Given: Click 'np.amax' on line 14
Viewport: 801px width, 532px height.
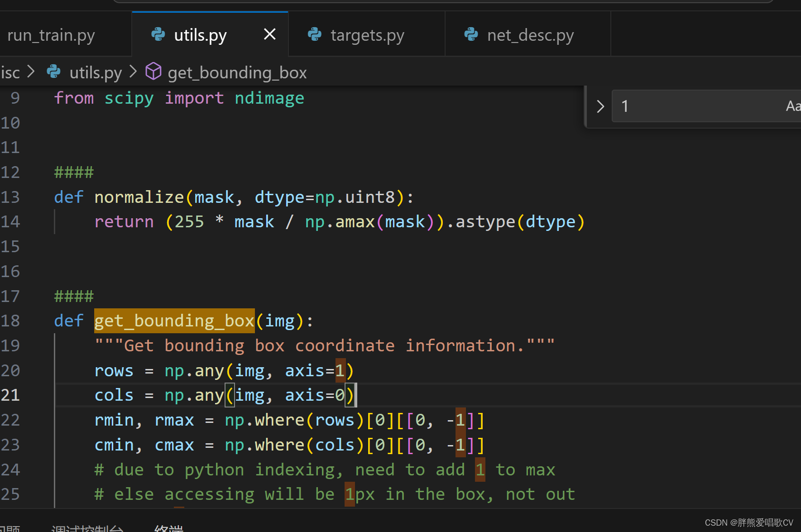Looking at the screenshot, I should click(340, 222).
